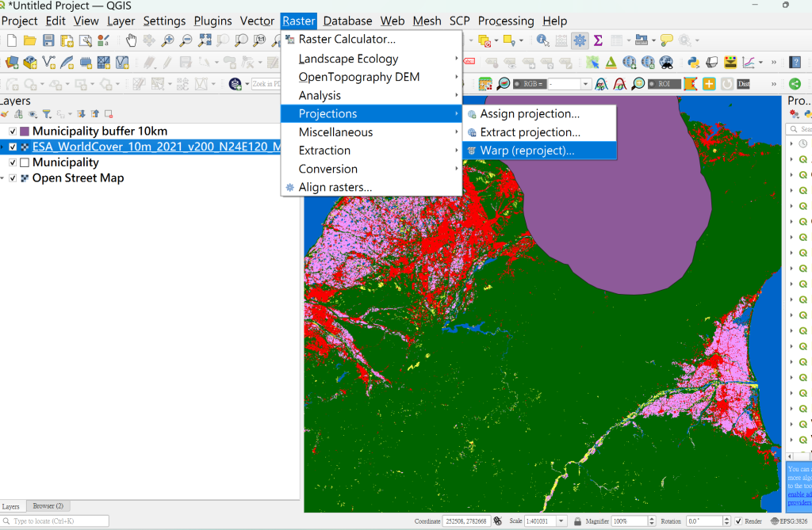Toggle mouse coordinate extents display icon
This screenshot has height=530, width=812.
[x=498, y=521]
